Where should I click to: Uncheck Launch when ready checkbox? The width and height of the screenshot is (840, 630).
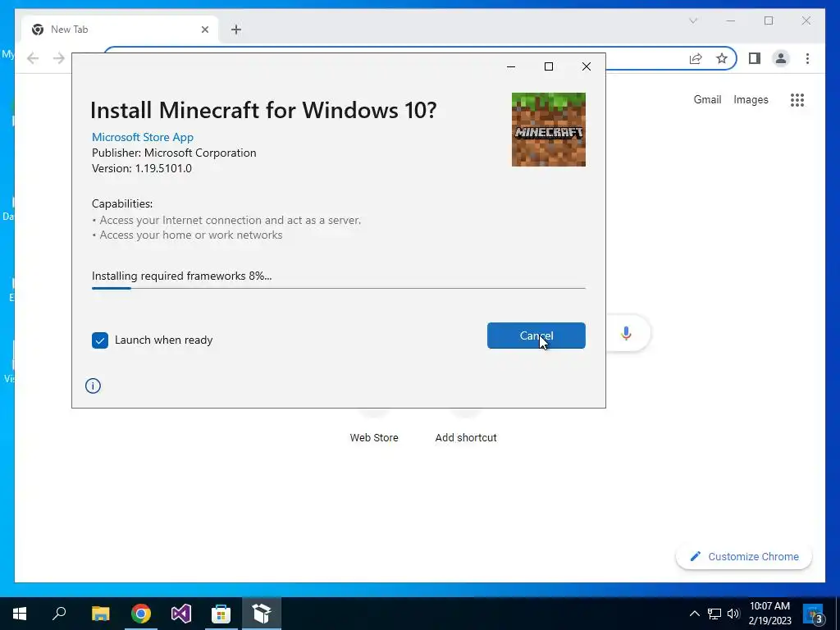(99, 340)
